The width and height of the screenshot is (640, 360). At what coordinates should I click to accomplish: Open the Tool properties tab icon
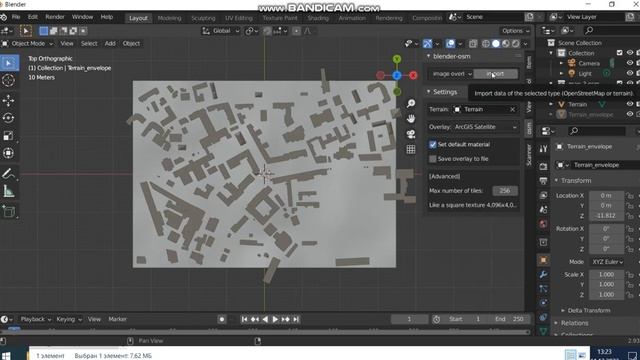(543, 149)
